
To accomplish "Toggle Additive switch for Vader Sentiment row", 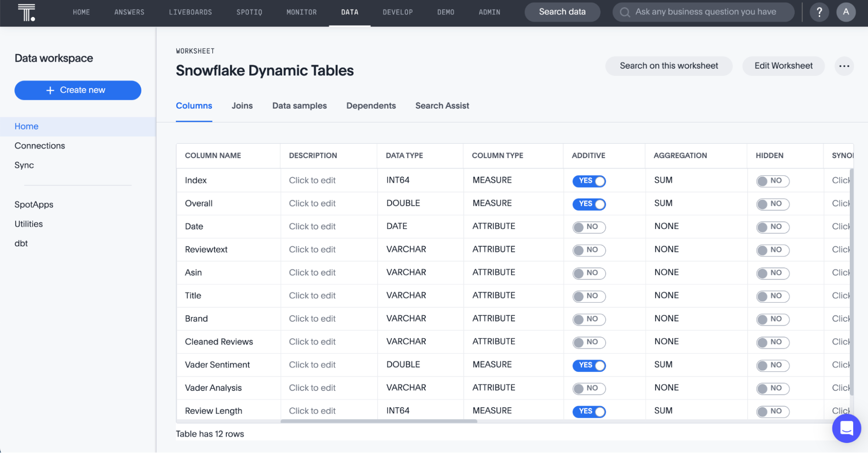I will 589,365.
